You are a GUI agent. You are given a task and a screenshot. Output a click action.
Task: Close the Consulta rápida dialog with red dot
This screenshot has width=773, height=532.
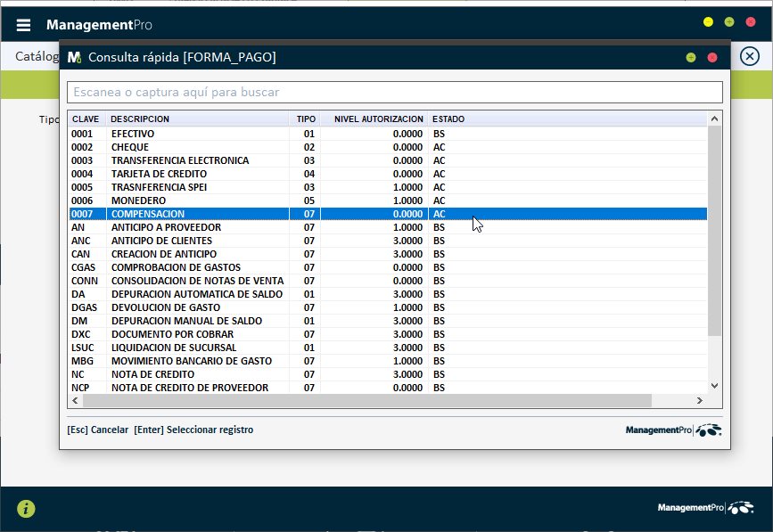click(712, 58)
